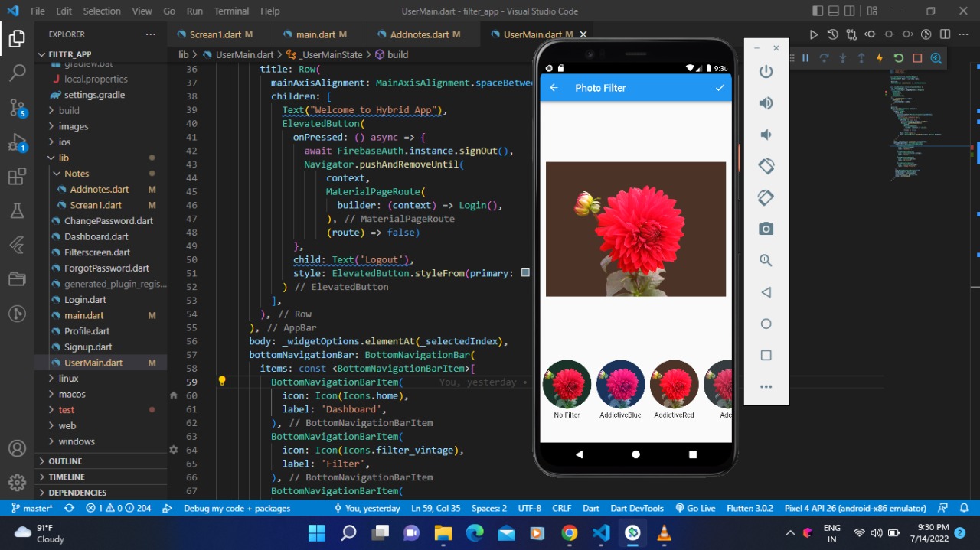Click Go Live in the status bar
The image size is (980, 550).
(x=695, y=508)
